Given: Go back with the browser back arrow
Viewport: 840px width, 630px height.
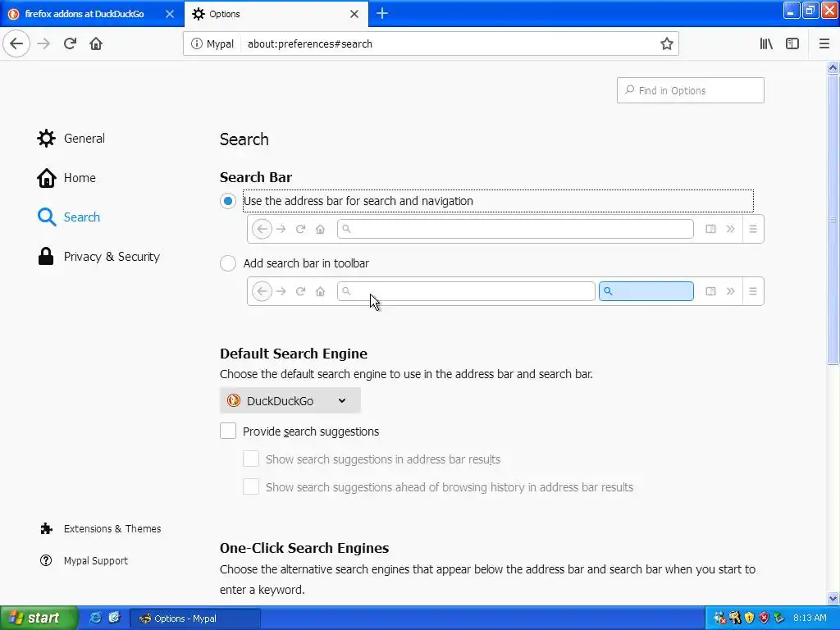Looking at the screenshot, I should [16, 43].
